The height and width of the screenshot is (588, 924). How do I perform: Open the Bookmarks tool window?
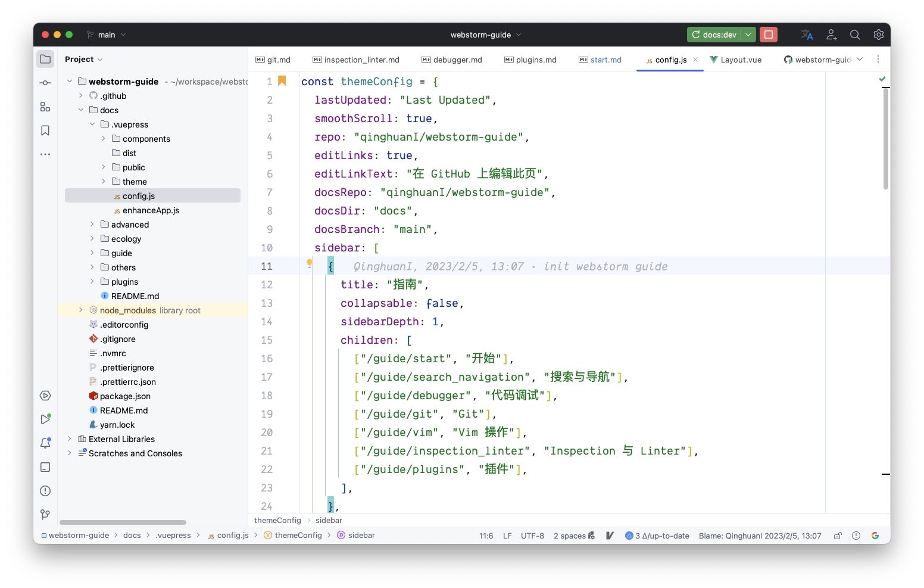click(45, 130)
